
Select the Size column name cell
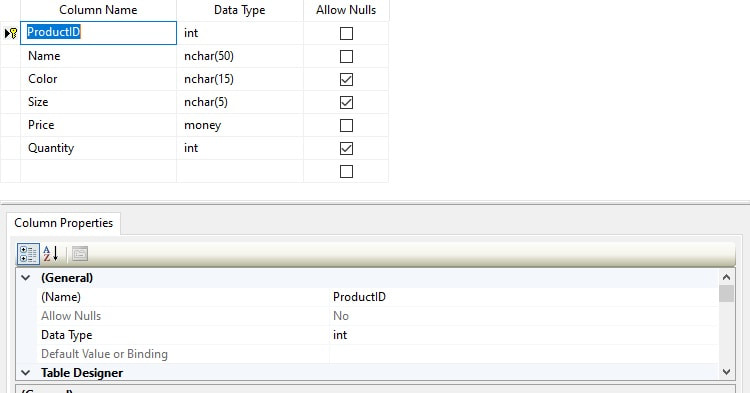(x=99, y=102)
